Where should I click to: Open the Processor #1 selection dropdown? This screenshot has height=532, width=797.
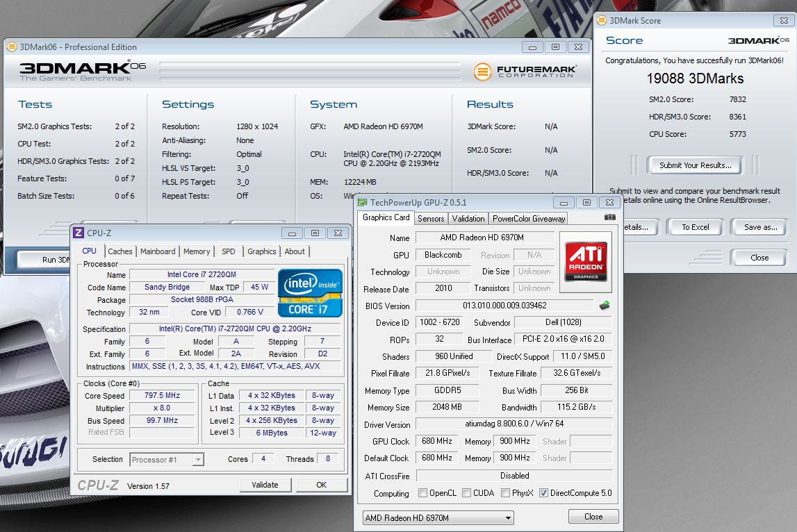(167, 460)
